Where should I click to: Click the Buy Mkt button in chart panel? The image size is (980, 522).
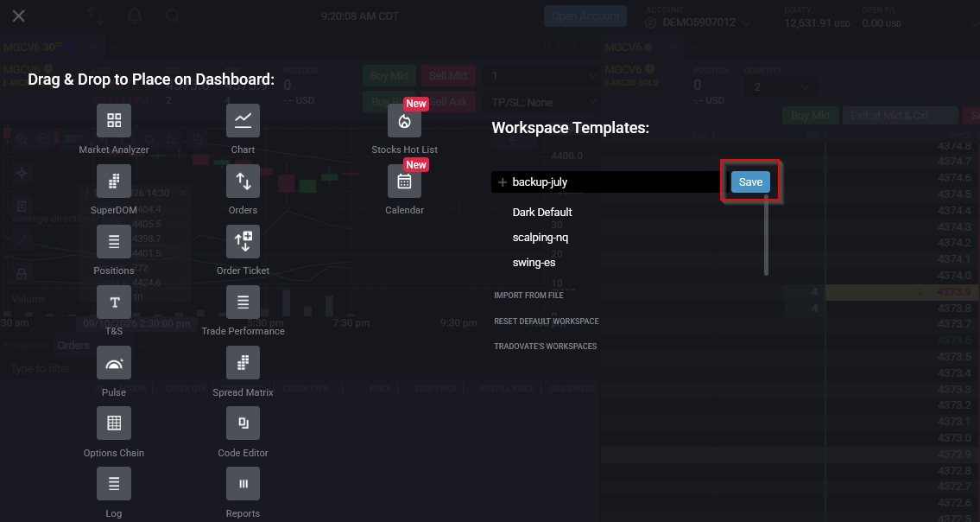tap(389, 76)
